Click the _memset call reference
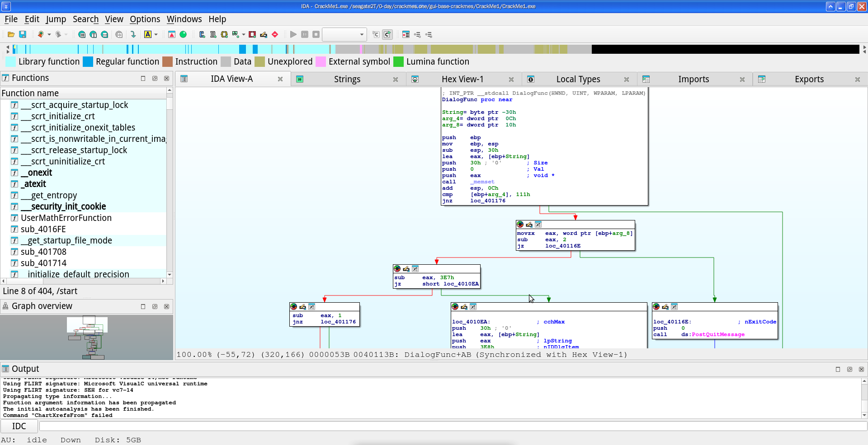This screenshot has width=868, height=445. pos(482,182)
